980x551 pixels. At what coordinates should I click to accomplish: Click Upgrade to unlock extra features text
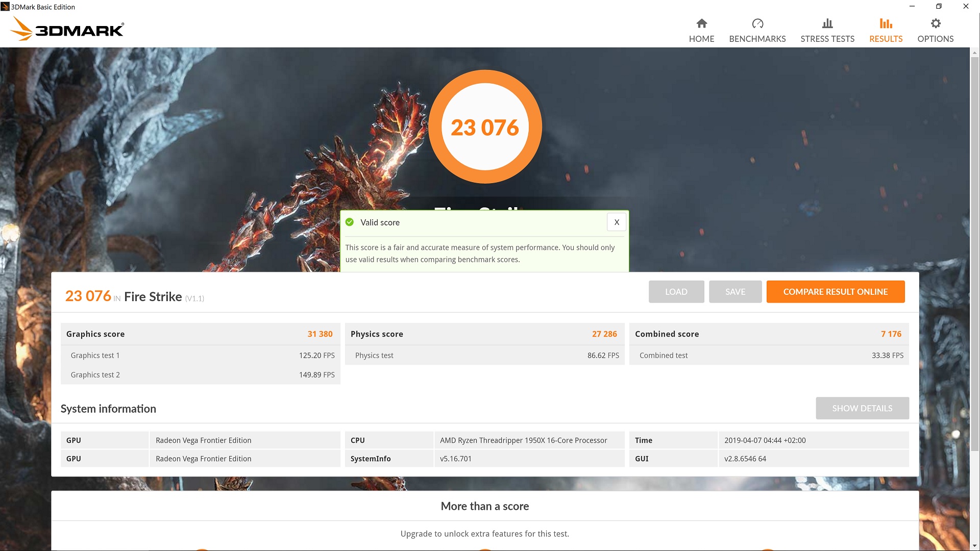click(485, 534)
